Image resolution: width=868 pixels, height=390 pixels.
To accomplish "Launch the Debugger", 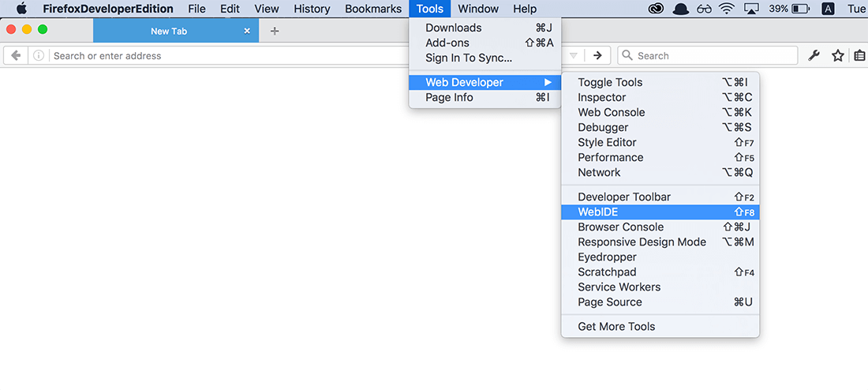I will point(660,127).
